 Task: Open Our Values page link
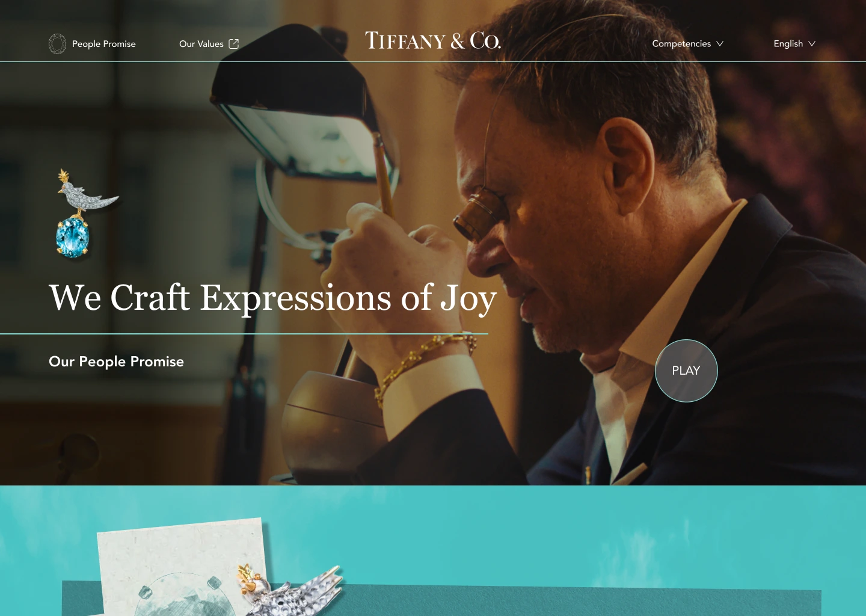(201, 44)
